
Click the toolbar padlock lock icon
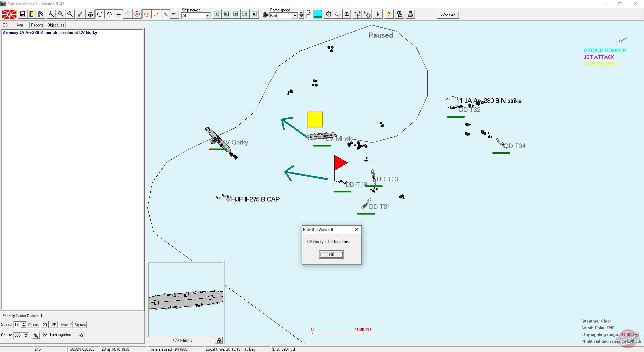pos(90,14)
